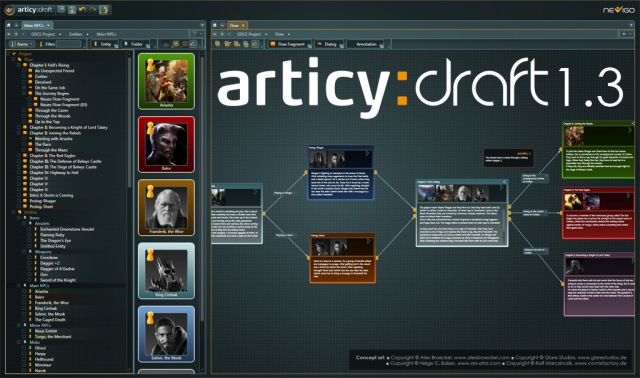Viewport: 640px width, 378px height.
Task: Toggle the checkbox next to Through the Caves
Action: tap(24, 110)
